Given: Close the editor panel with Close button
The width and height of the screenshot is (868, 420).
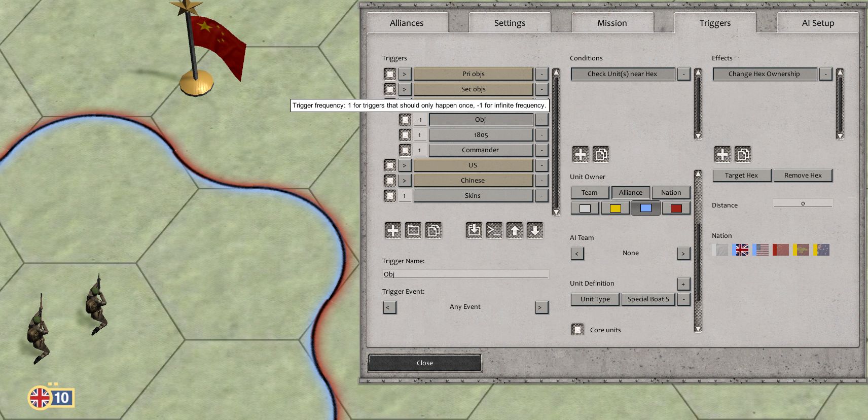Looking at the screenshot, I should (424, 363).
